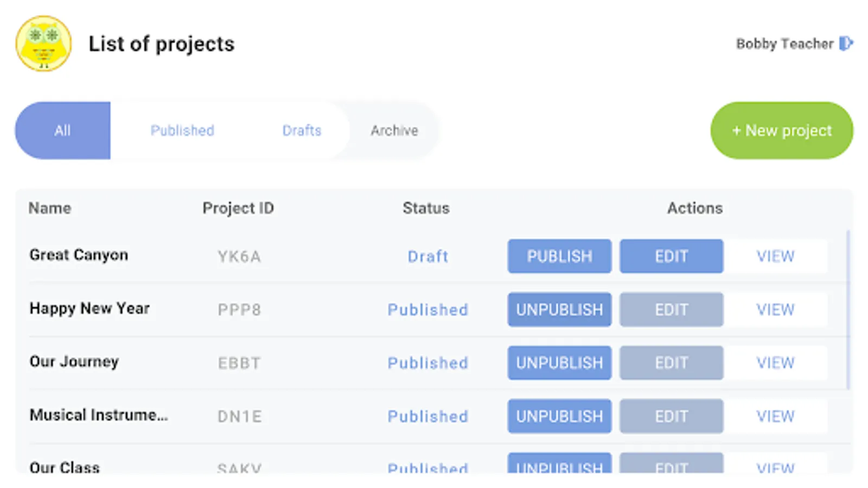
Task: Unpublish the Musical Instruments project
Action: click(559, 416)
